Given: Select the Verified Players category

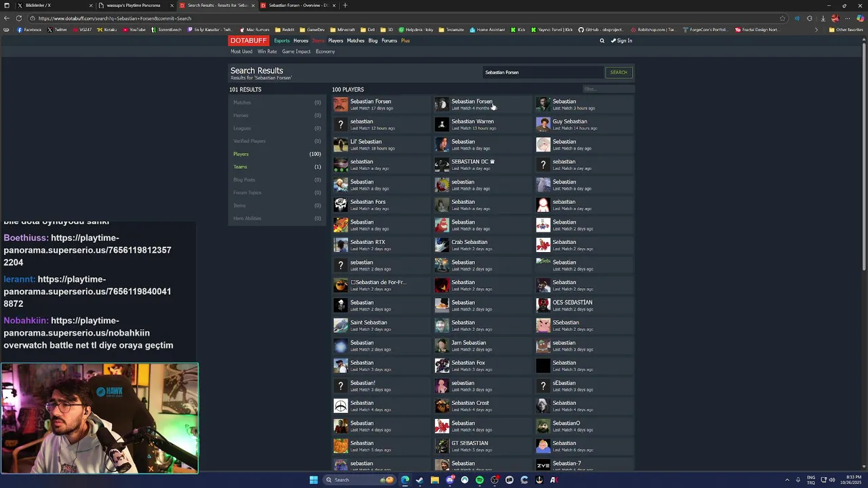Looking at the screenshot, I should coord(277,141).
